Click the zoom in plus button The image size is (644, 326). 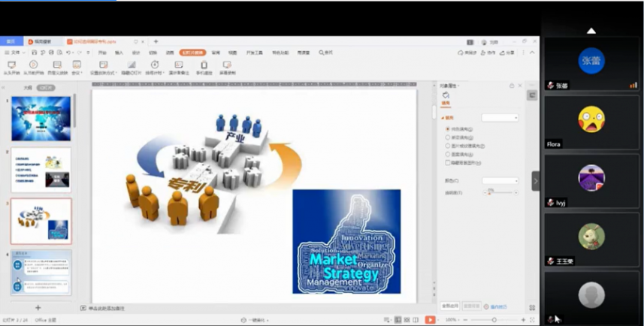523,320
